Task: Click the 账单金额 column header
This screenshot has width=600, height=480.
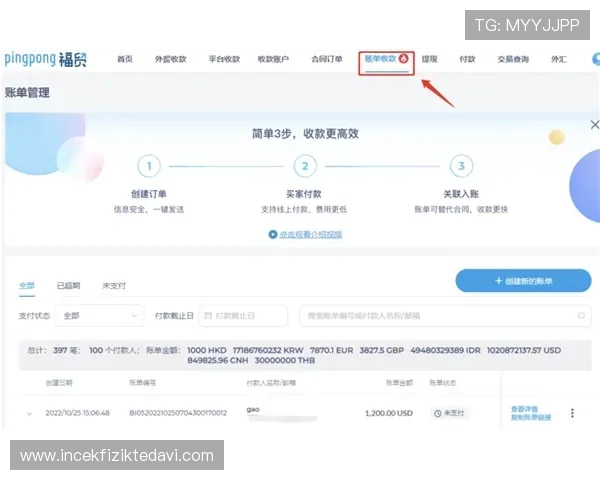Action: (399, 383)
